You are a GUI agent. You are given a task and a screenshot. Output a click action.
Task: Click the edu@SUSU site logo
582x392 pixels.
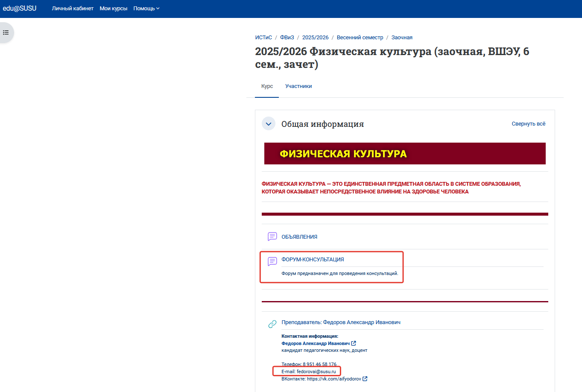[x=20, y=9]
